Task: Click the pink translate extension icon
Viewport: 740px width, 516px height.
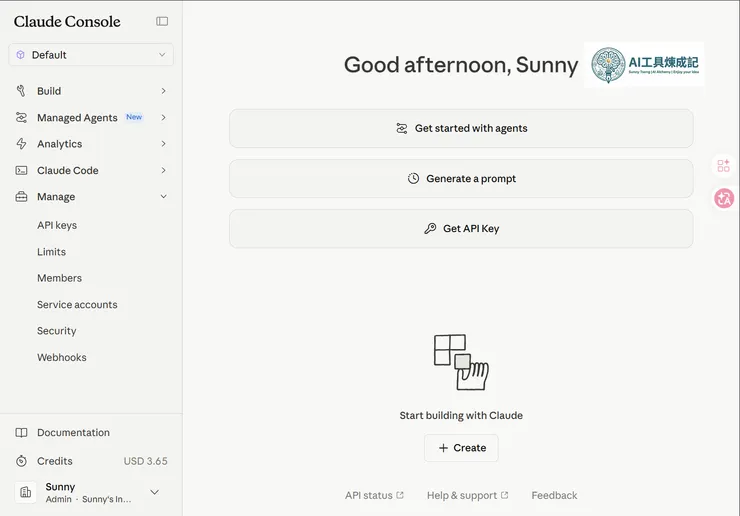Action: coord(724,198)
